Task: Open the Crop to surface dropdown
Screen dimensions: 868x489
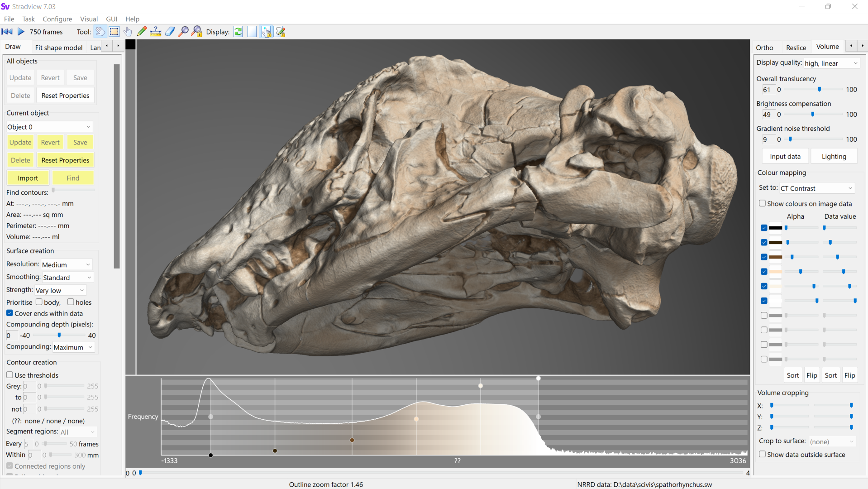Action: coord(832,441)
